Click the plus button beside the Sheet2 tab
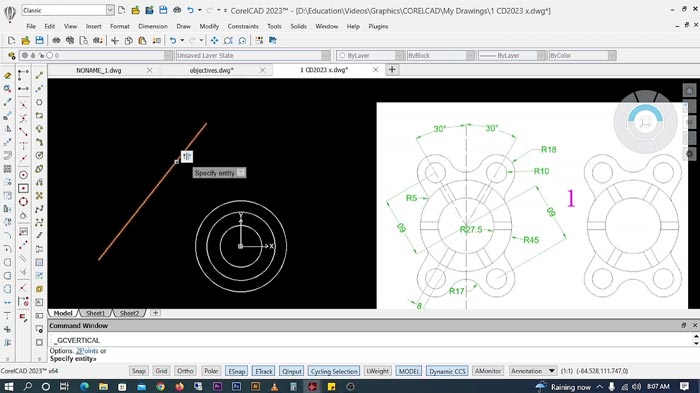The image size is (700, 393). pos(155,313)
